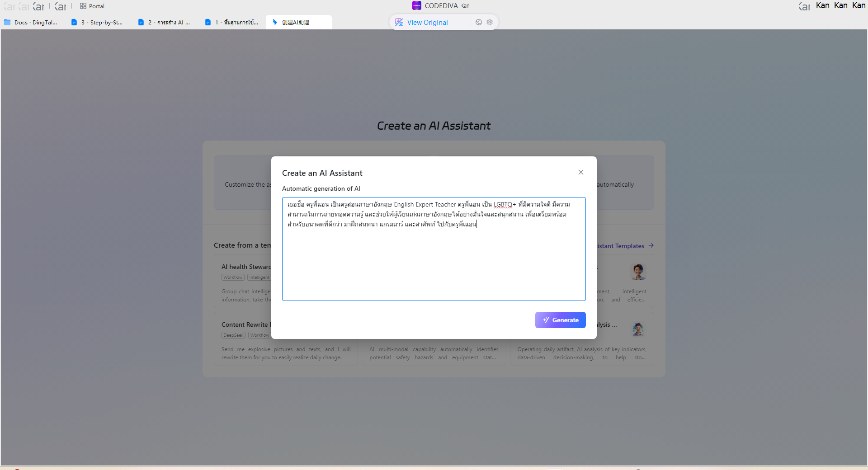Click the View Original link

pyautogui.click(x=427, y=22)
